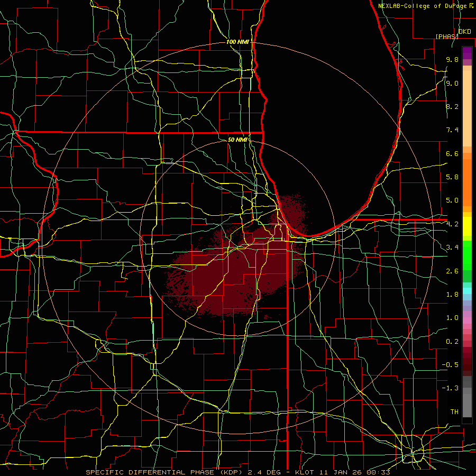Click the 1.8 scale value
This screenshot has height=476, width=476.
452,295
